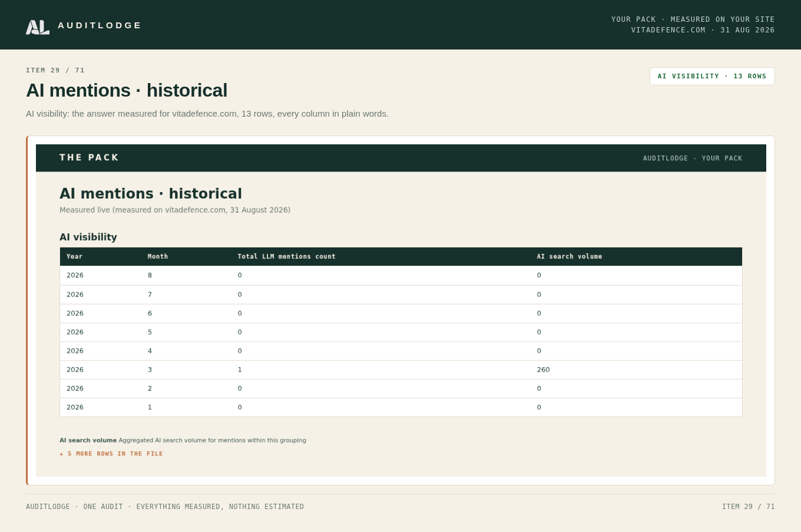
Task: Click the AI search volume column header
Action: point(570,256)
